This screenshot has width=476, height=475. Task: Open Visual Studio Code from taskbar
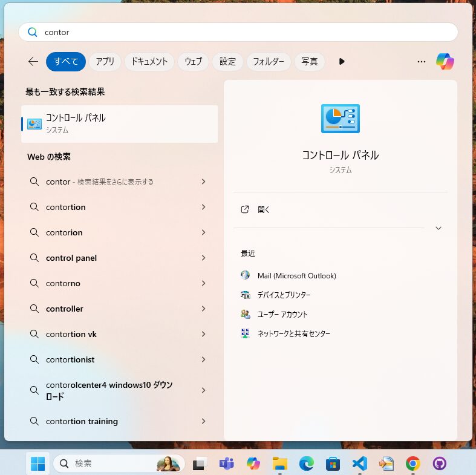click(359, 464)
